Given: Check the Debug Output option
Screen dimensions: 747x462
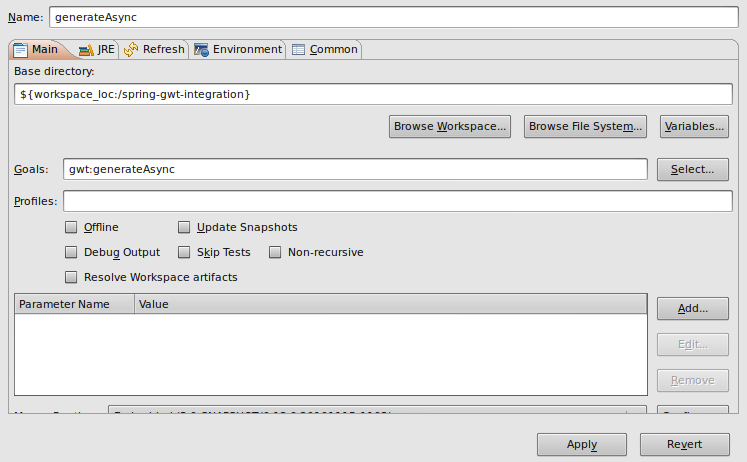Looking at the screenshot, I should (x=71, y=252).
